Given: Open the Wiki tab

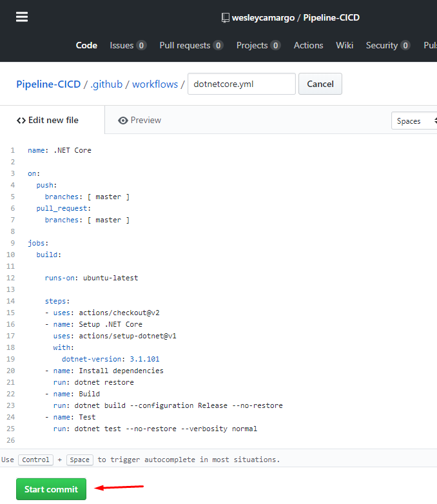Looking at the screenshot, I should tap(344, 45).
